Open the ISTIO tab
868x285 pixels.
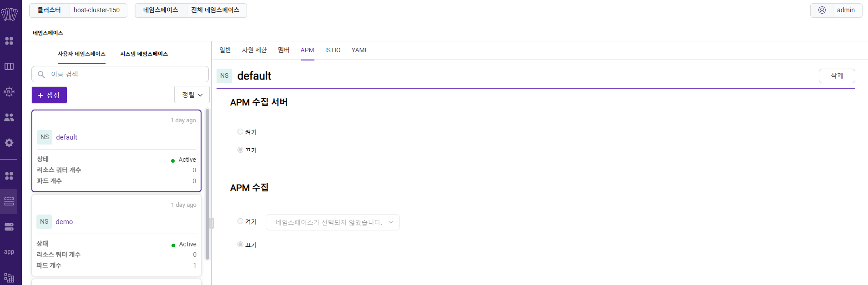333,50
